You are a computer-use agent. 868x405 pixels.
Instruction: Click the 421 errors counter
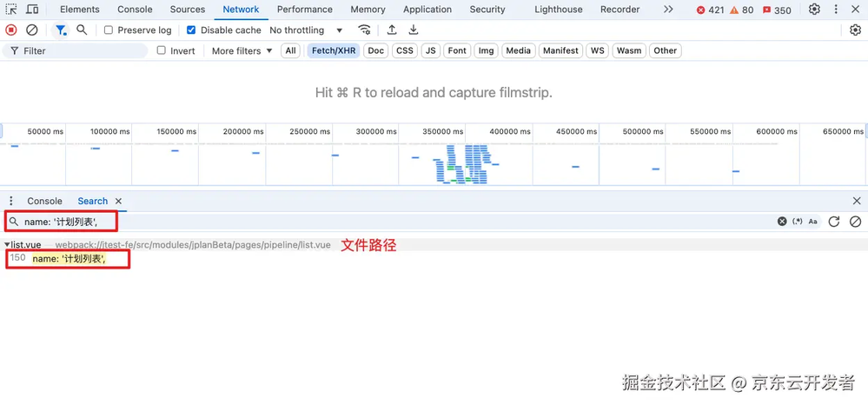(x=710, y=10)
